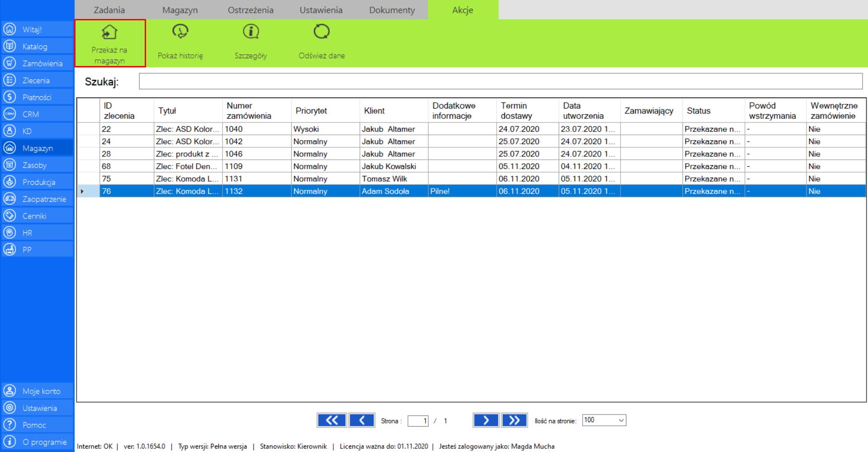Sort by Termin dostawy column header
The image size is (868, 452).
527,111
